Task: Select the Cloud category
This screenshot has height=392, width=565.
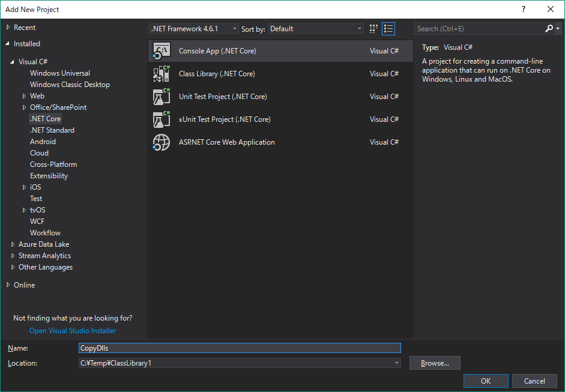Action: tap(39, 153)
